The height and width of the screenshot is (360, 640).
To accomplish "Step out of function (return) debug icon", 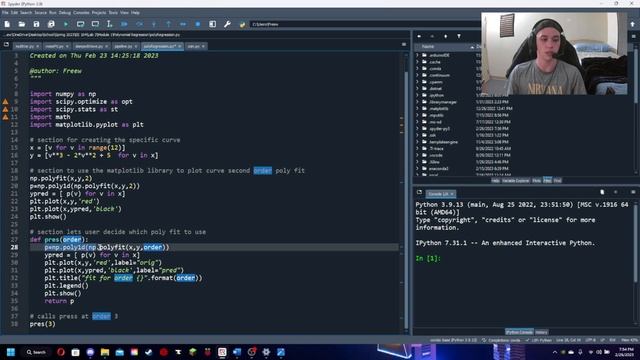I will [169, 24].
